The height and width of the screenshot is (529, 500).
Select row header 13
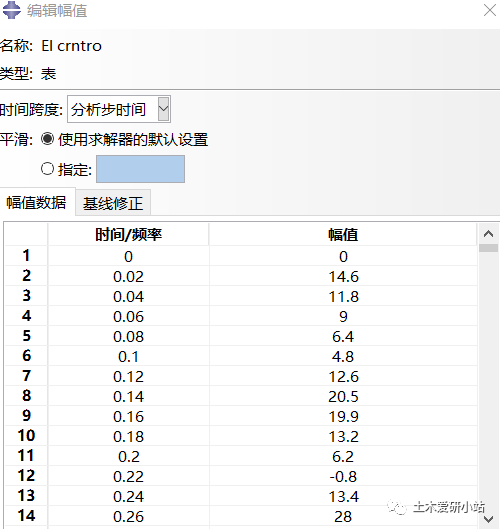click(26, 496)
